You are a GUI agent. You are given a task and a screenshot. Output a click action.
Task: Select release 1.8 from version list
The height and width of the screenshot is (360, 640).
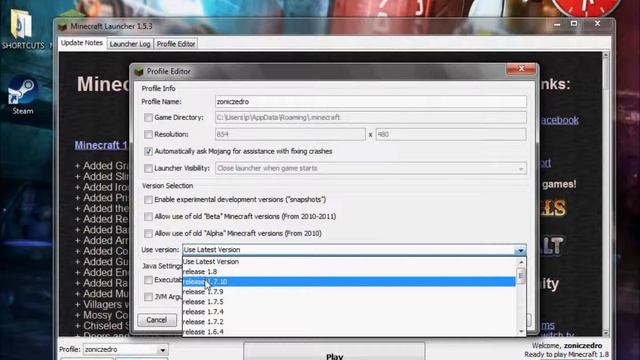pyautogui.click(x=349, y=271)
